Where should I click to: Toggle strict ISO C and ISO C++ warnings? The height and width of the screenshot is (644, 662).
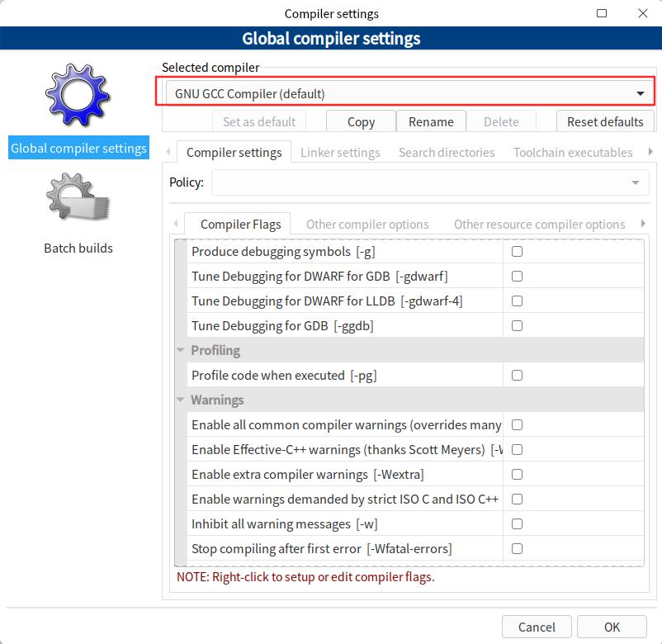coord(517,500)
